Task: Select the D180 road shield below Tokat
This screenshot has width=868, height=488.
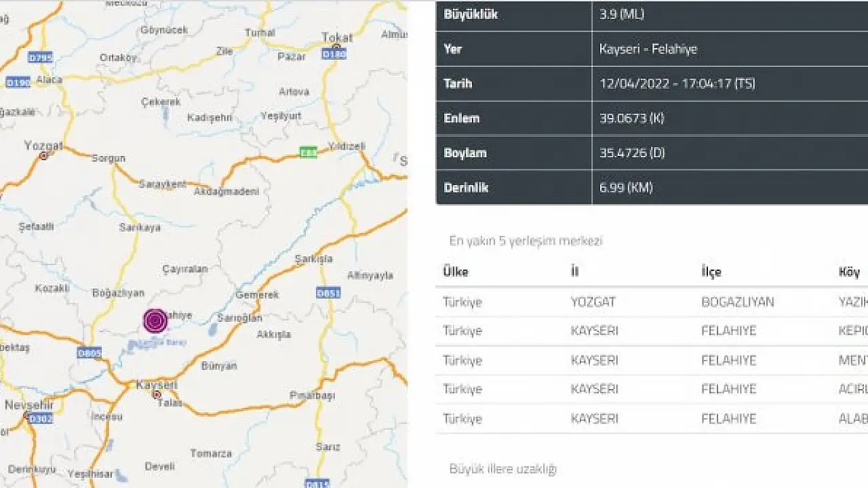Action: pos(334,54)
